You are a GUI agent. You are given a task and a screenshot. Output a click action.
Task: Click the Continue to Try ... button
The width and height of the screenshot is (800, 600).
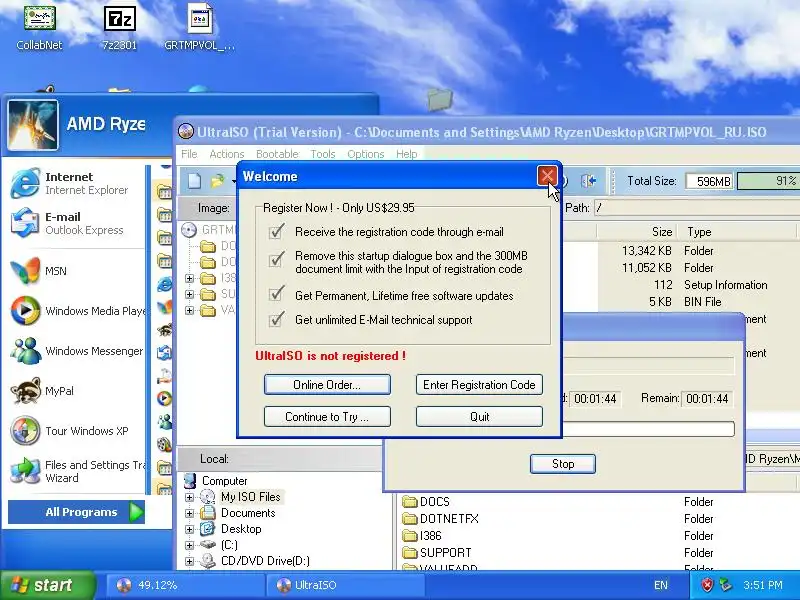point(327,417)
